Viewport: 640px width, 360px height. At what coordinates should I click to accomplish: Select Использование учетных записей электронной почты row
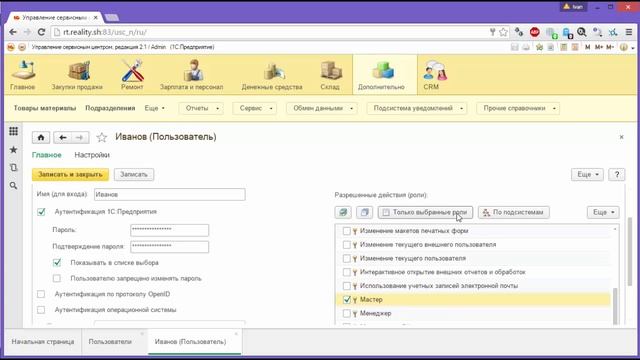pyautogui.click(x=473, y=286)
